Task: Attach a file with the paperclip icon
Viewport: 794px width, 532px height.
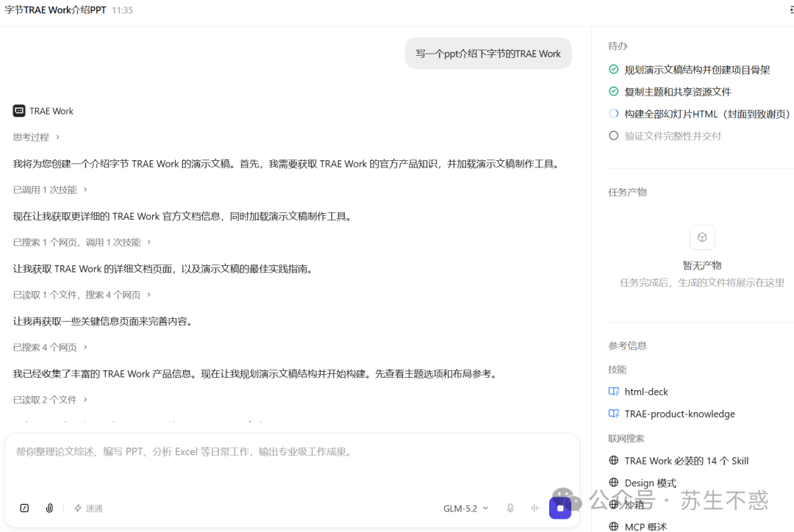Action: coord(49,508)
